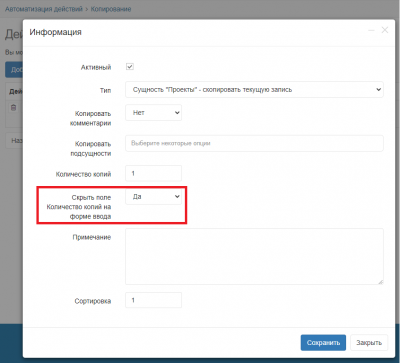
Task: Click the Копировать подсущности options field
Action: click(x=254, y=143)
